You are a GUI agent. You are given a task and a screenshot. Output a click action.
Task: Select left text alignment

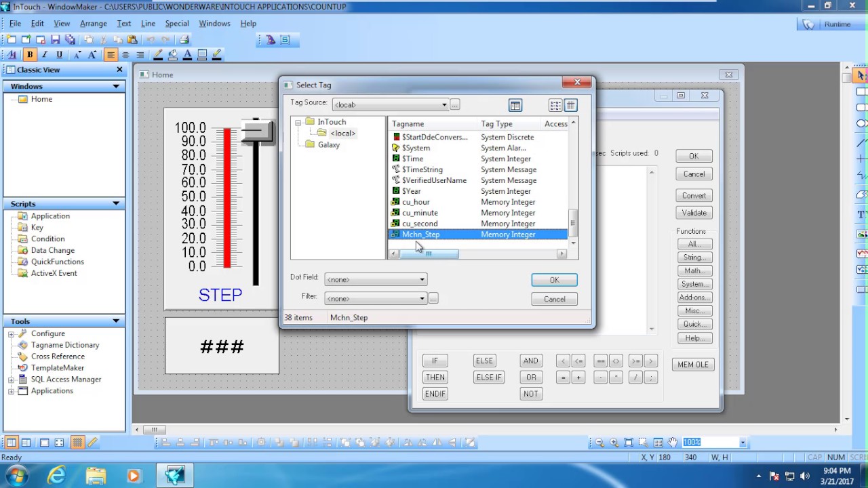point(111,55)
